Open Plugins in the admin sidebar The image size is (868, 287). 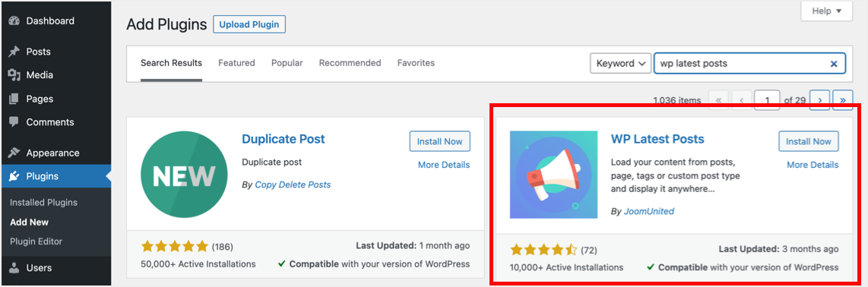[x=55, y=177]
